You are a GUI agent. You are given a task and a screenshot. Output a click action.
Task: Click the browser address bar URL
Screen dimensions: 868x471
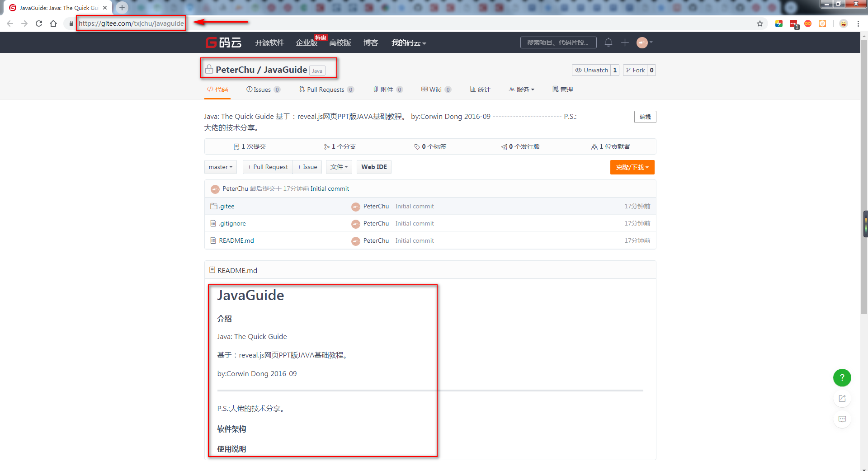131,24
